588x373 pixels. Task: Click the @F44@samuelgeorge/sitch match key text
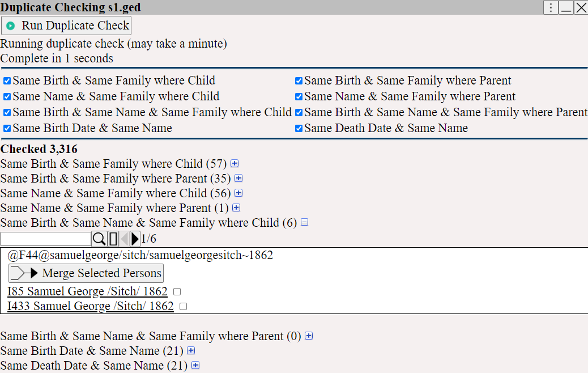140,255
